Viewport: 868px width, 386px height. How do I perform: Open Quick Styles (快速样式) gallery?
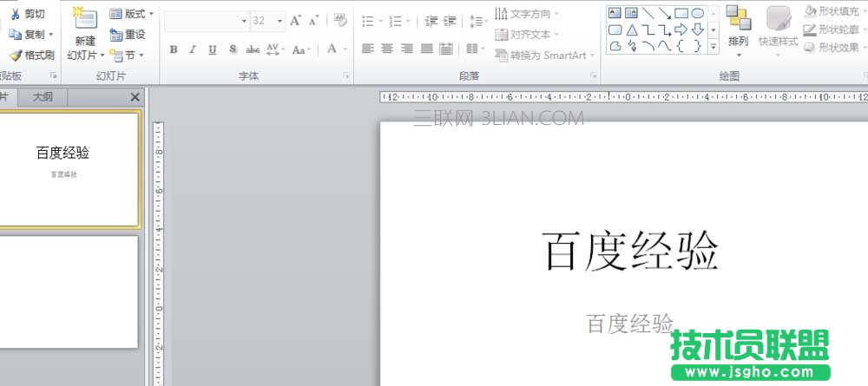779,31
